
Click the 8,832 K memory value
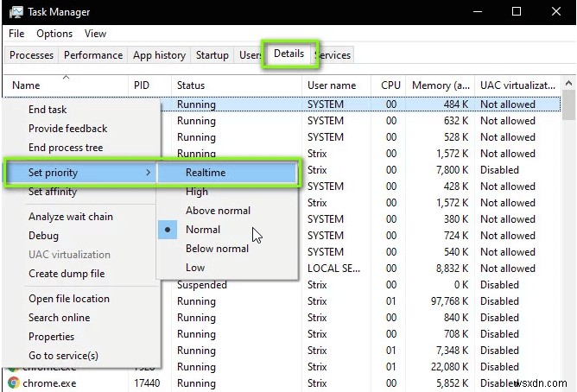441,269
